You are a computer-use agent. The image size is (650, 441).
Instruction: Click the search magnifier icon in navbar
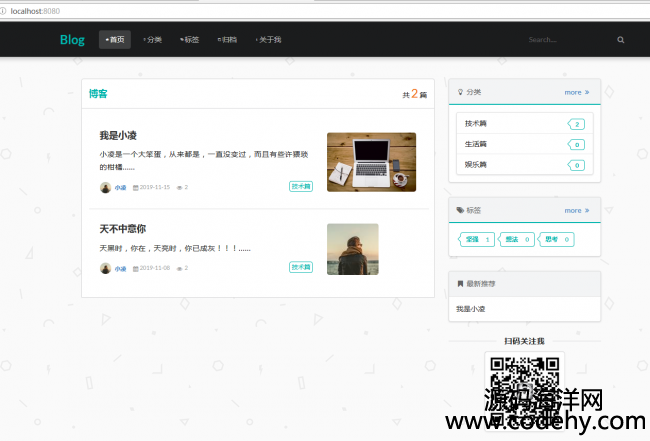(x=620, y=40)
